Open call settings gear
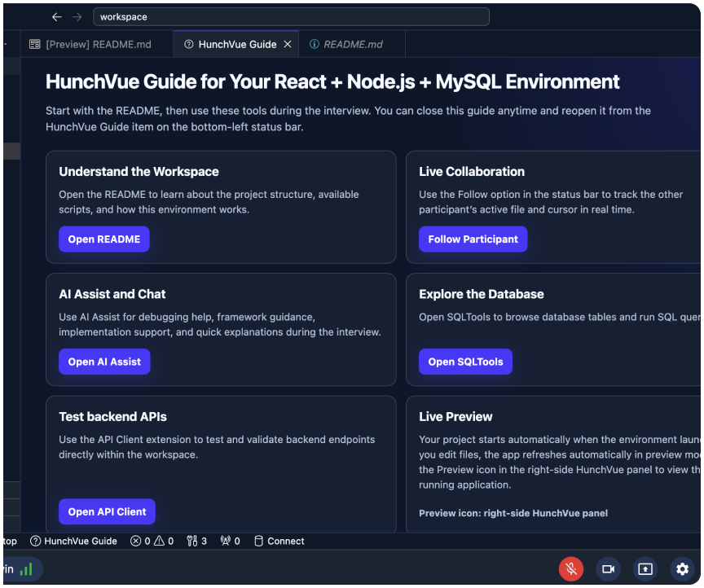This screenshot has width=704, height=588. coord(683,569)
